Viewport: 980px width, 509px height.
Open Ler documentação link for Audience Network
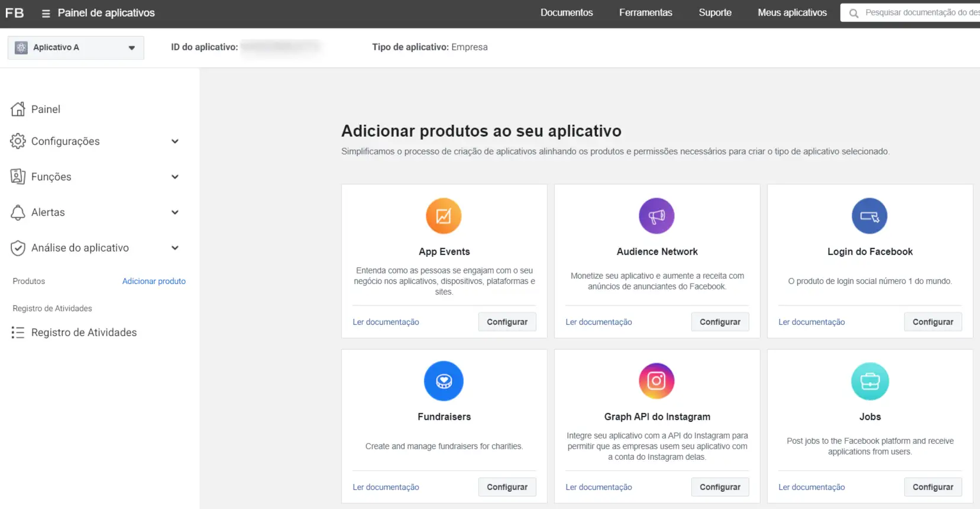[599, 322]
